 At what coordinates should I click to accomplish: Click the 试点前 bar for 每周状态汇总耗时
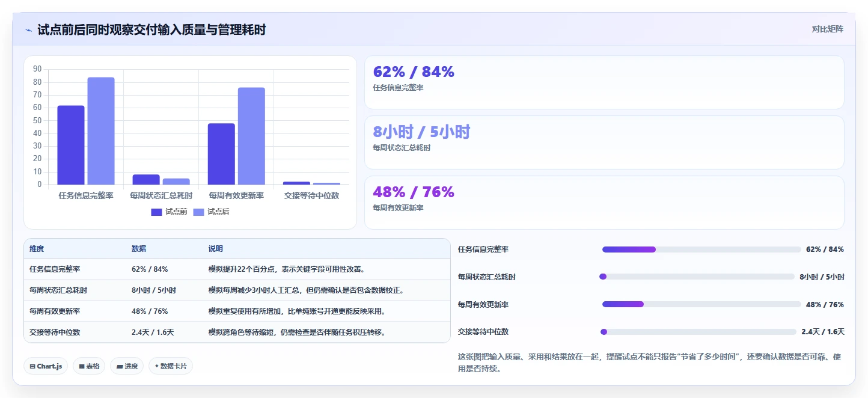146,179
